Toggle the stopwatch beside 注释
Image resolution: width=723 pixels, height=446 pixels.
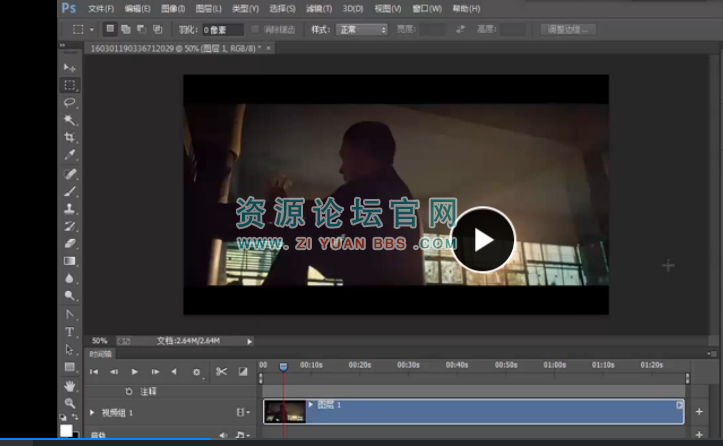pos(129,391)
